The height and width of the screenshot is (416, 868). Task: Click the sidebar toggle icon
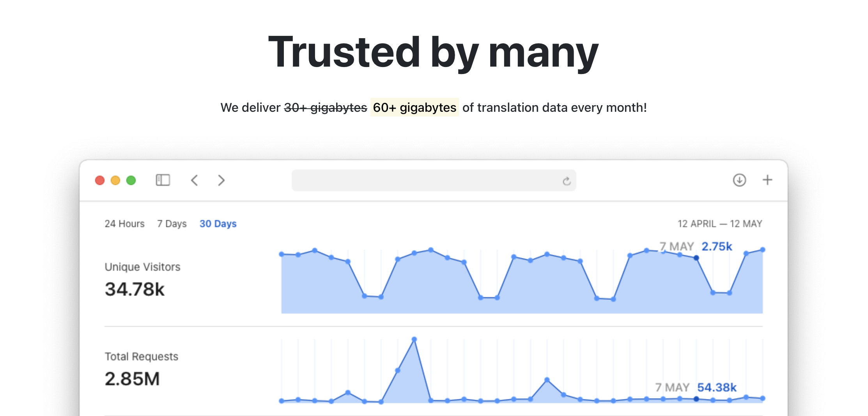point(163,180)
